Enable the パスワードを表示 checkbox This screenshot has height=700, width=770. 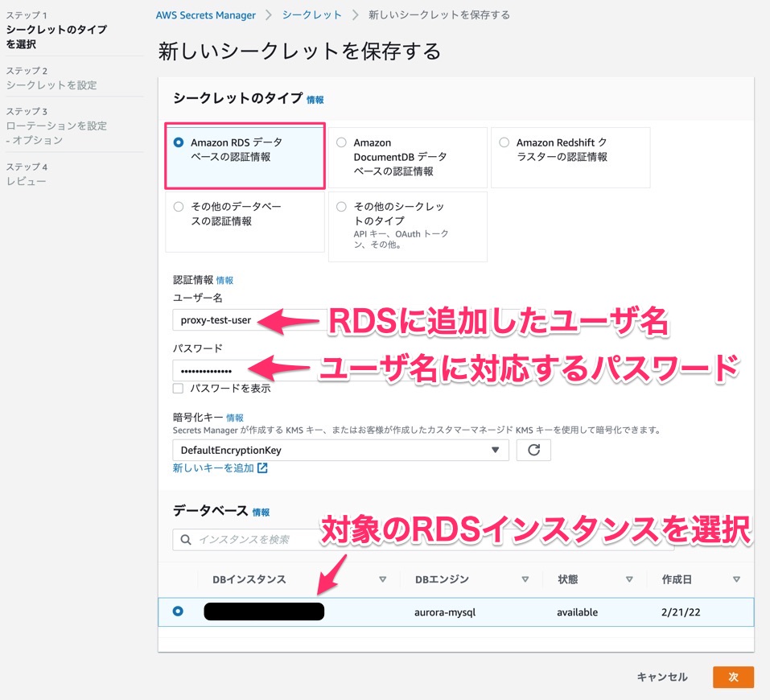click(x=179, y=389)
